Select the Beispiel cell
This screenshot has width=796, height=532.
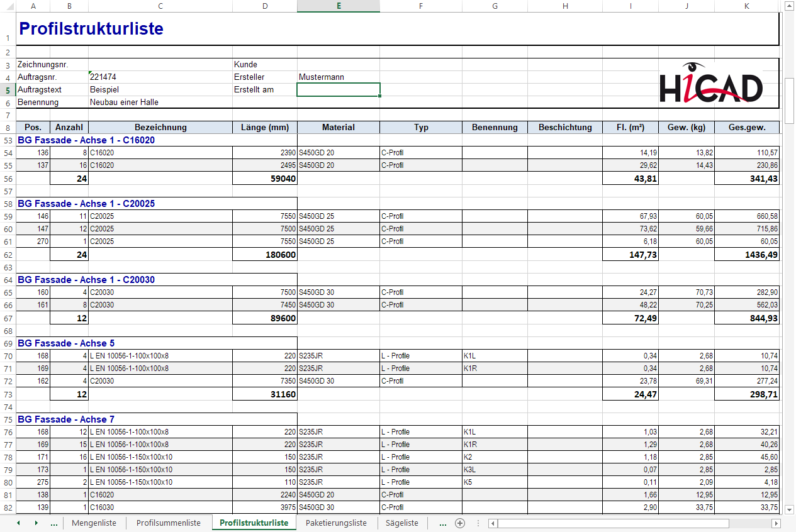click(x=160, y=90)
